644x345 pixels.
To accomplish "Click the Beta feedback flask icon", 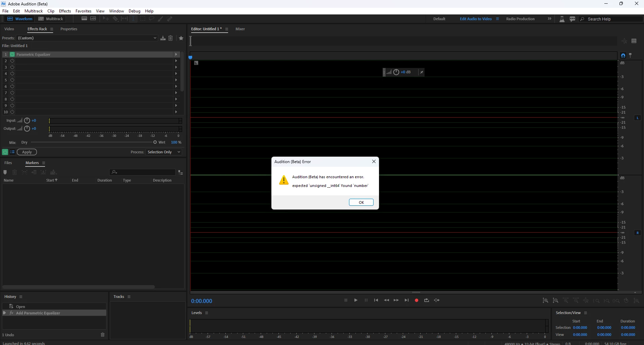I will 562,19.
